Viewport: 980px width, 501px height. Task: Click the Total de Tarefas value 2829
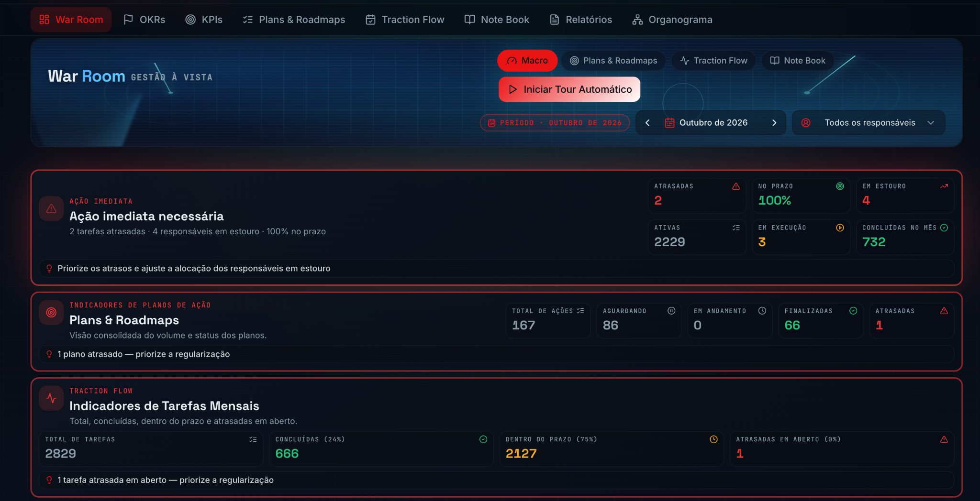coord(60,454)
